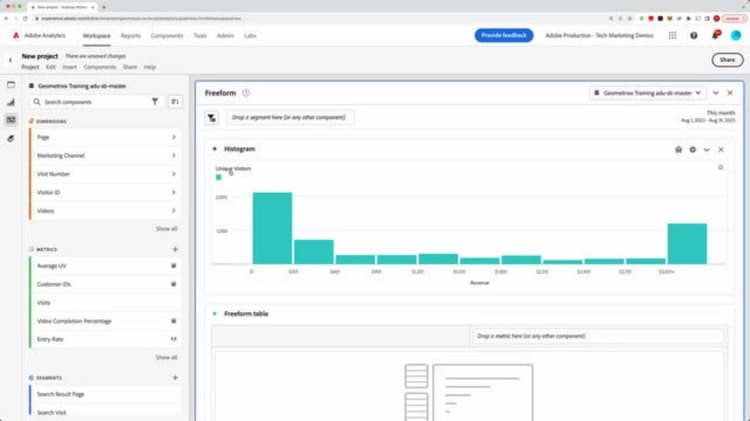Viewport: 750px width, 421px height.
Task: Collapse the Freeform panel
Action: click(716, 93)
